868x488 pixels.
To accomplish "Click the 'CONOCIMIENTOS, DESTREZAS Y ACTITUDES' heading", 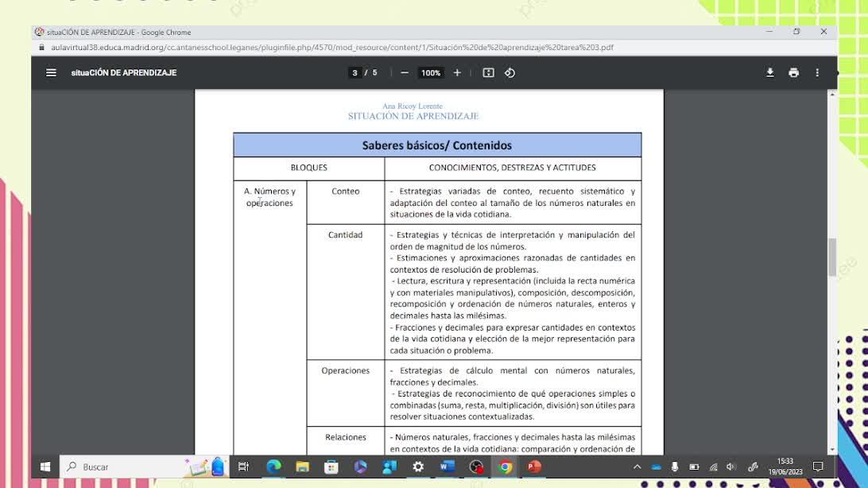I will coord(513,168).
